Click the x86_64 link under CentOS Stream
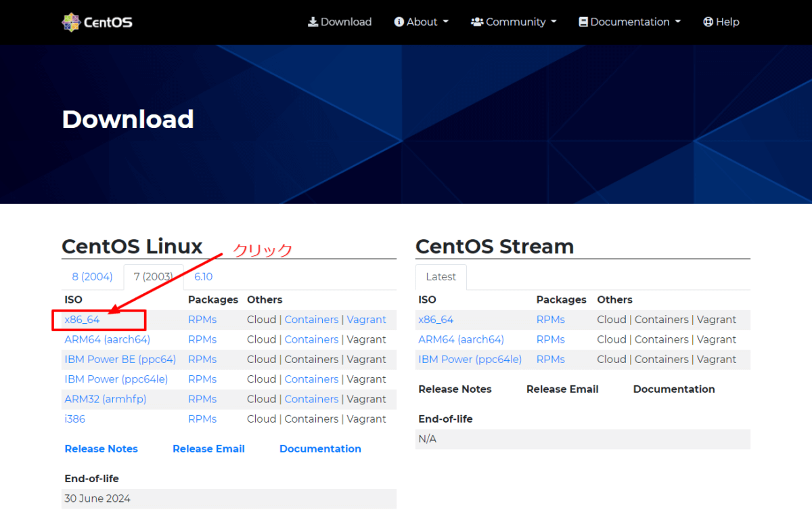The width and height of the screenshot is (812, 512). tap(436, 319)
